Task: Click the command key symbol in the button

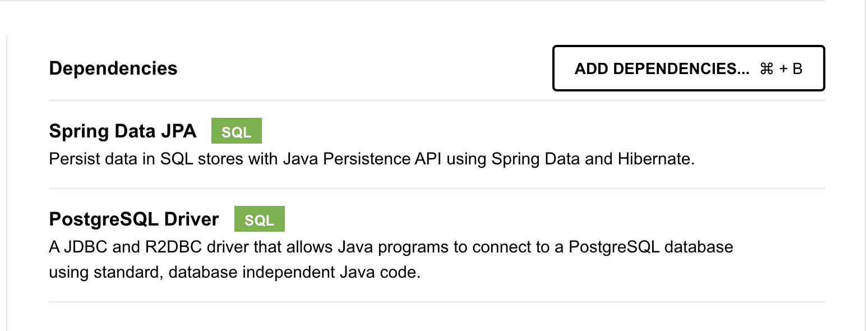Action: [766, 69]
